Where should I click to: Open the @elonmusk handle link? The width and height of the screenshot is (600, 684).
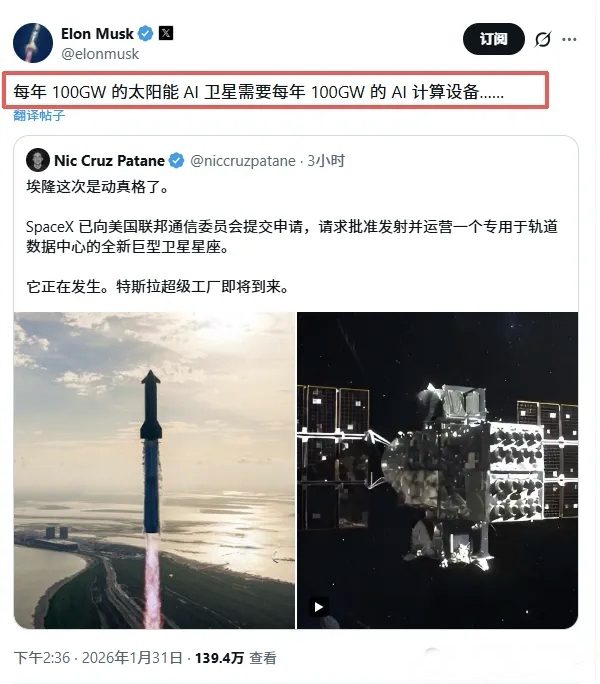point(100,54)
